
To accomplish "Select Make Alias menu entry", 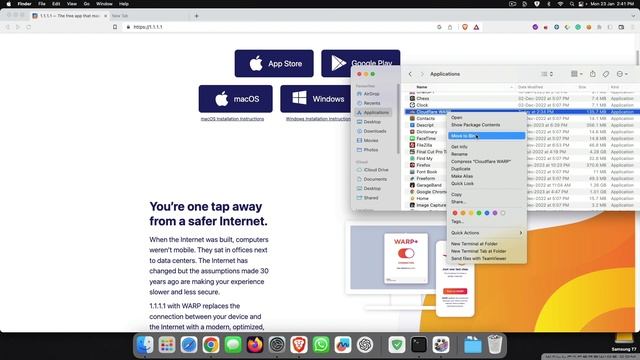I will 462,176.
